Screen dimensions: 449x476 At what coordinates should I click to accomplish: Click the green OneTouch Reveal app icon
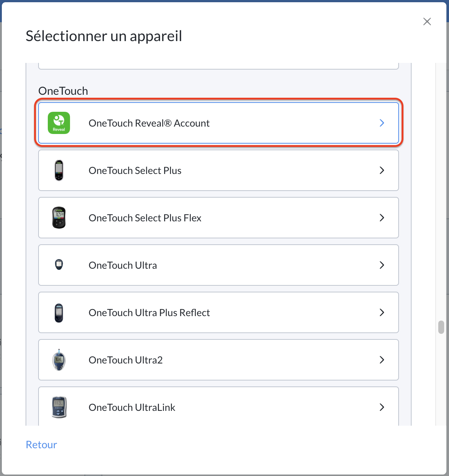click(x=59, y=123)
